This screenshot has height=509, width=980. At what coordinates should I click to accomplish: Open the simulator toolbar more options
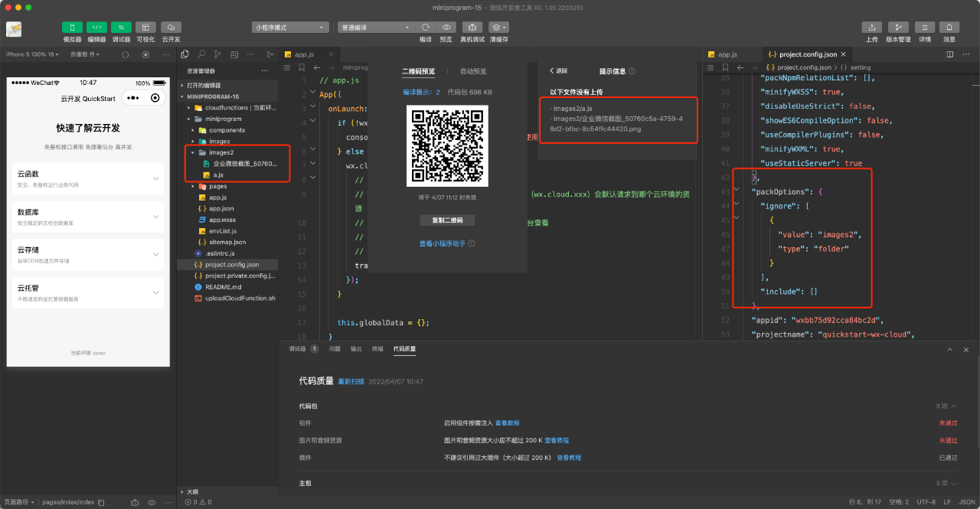pyautogui.click(x=165, y=55)
